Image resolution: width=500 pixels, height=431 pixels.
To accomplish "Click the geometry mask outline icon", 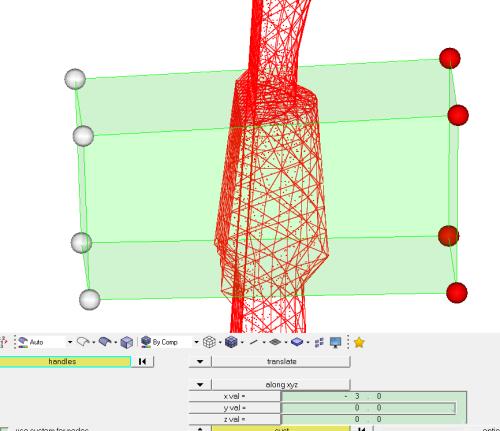I will pos(83,342).
